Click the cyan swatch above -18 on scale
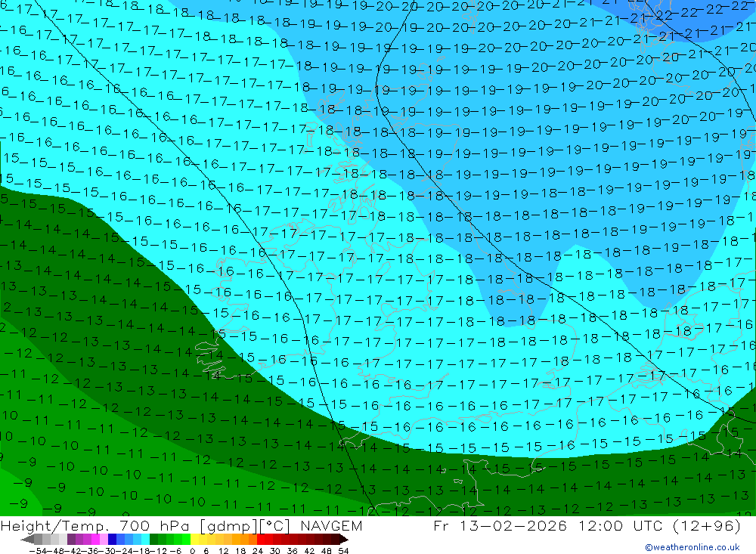 pyautogui.click(x=145, y=539)
